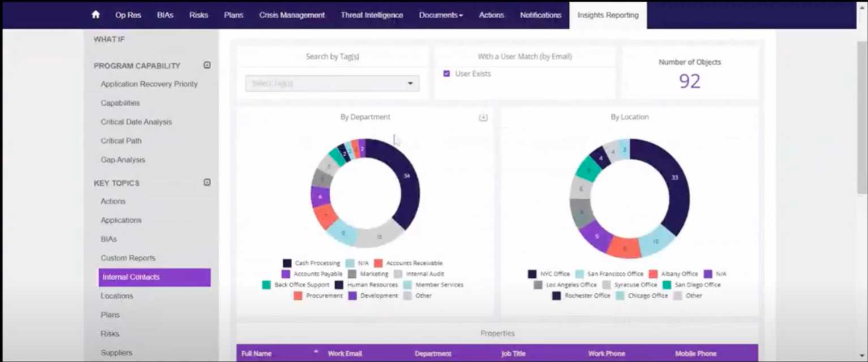
Task: Open Gap Analysis in the sidebar
Action: [123, 160]
